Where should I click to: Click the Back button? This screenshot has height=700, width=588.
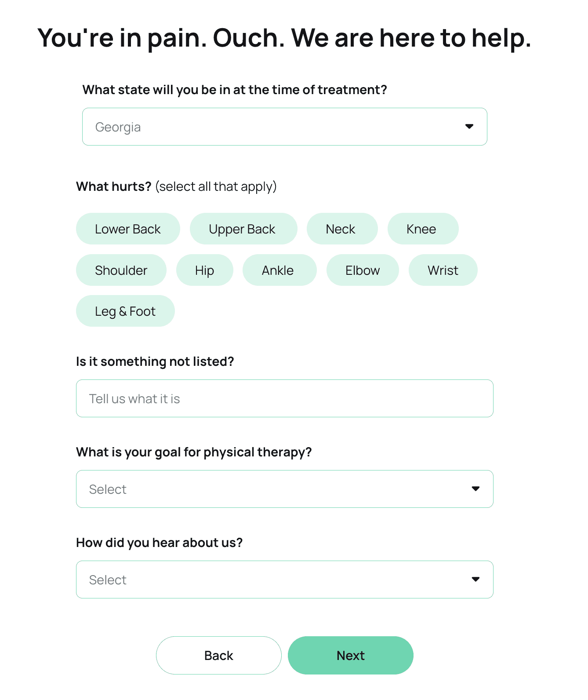[218, 655]
